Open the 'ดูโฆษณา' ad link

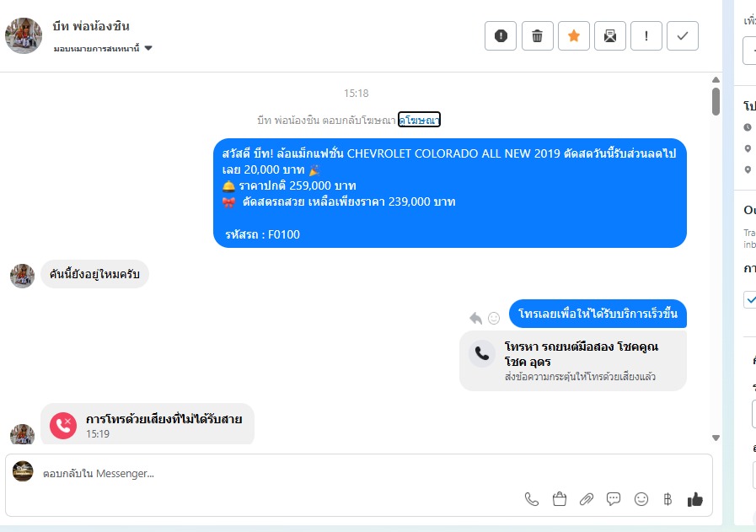point(419,120)
